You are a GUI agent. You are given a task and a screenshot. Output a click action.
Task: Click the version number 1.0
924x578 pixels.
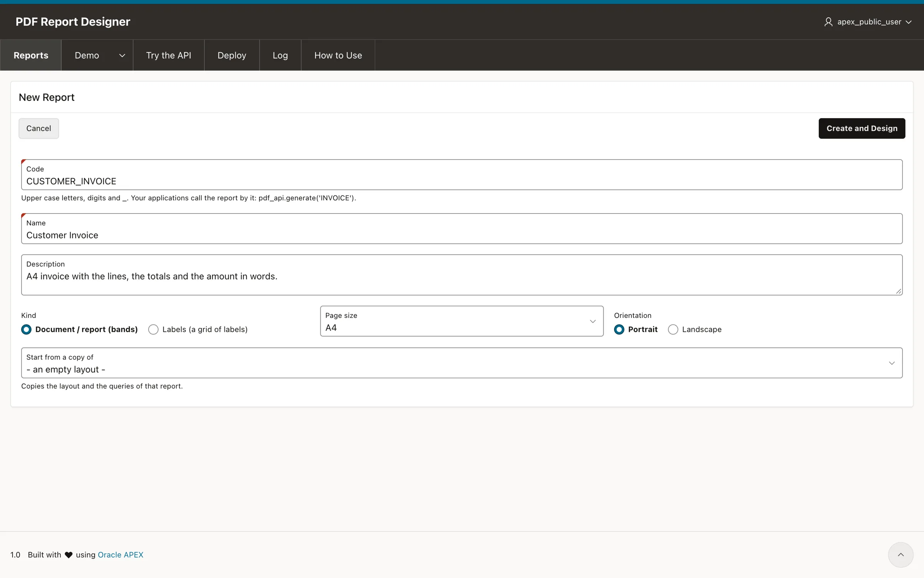(x=15, y=554)
